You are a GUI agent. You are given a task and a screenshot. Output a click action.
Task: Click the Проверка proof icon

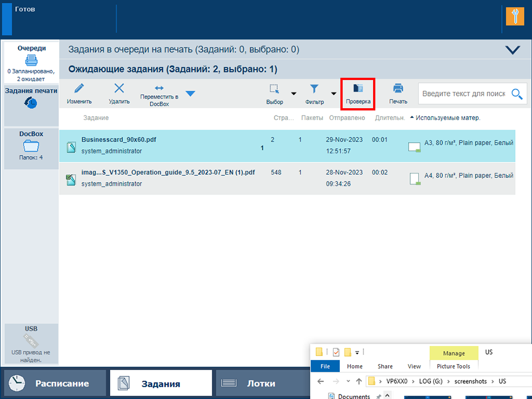(x=358, y=88)
